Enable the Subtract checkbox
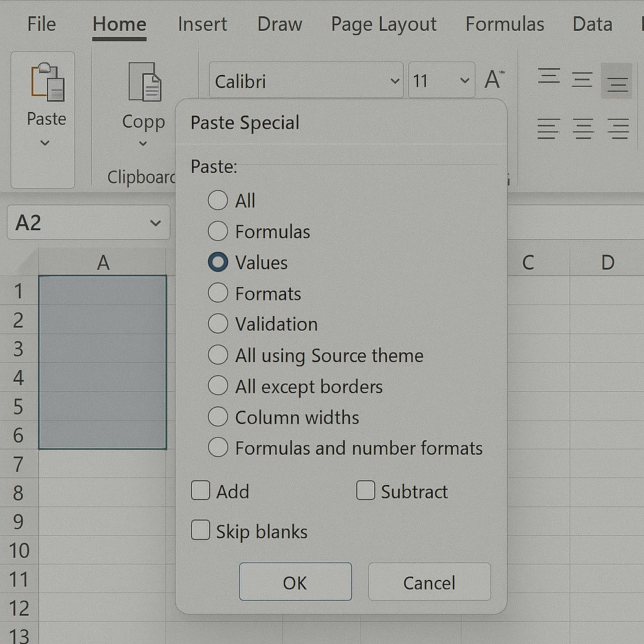Image resolution: width=644 pixels, height=644 pixels. tap(365, 491)
